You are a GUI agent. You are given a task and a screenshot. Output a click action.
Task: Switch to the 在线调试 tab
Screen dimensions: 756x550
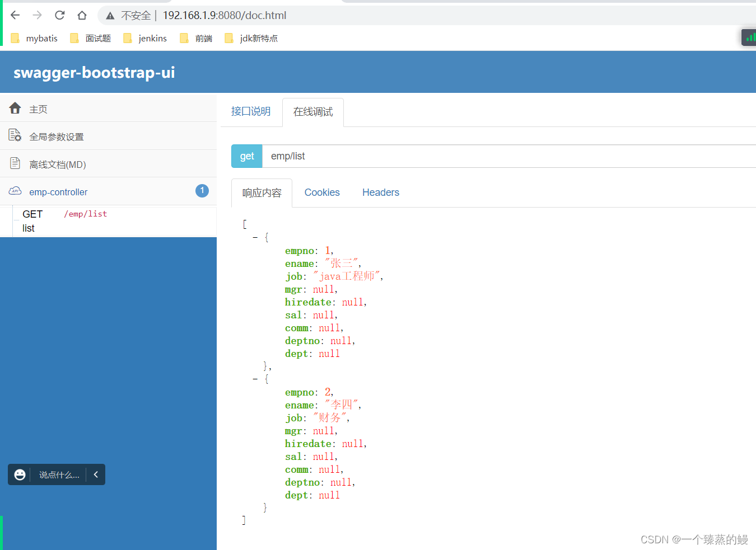click(x=312, y=111)
